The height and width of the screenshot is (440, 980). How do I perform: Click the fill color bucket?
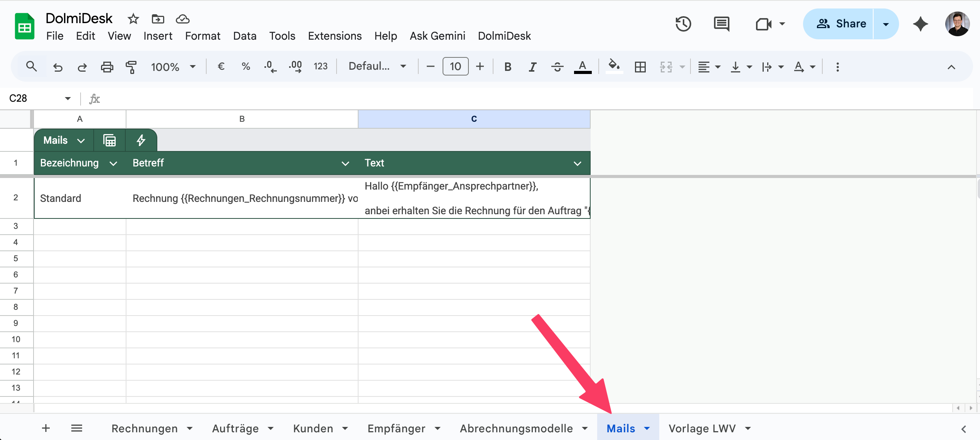[x=614, y=66]
